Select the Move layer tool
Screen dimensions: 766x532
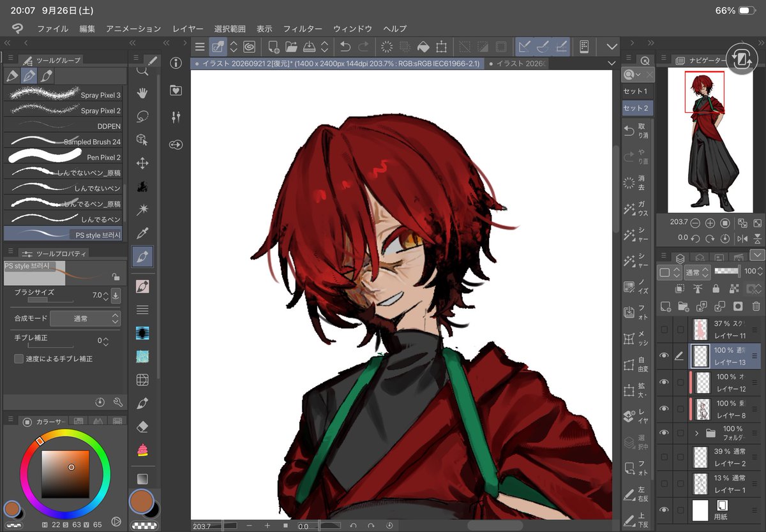click(142, 163)
